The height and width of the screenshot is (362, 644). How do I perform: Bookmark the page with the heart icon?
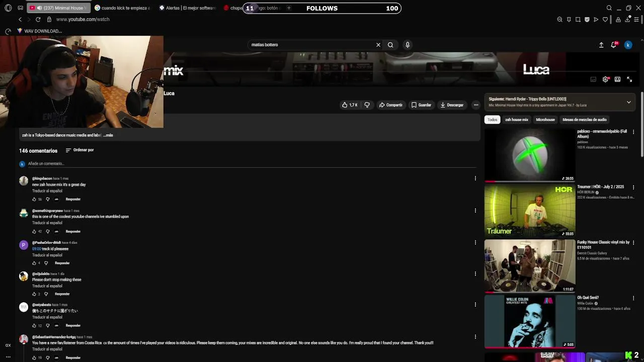tap(605, 20)
